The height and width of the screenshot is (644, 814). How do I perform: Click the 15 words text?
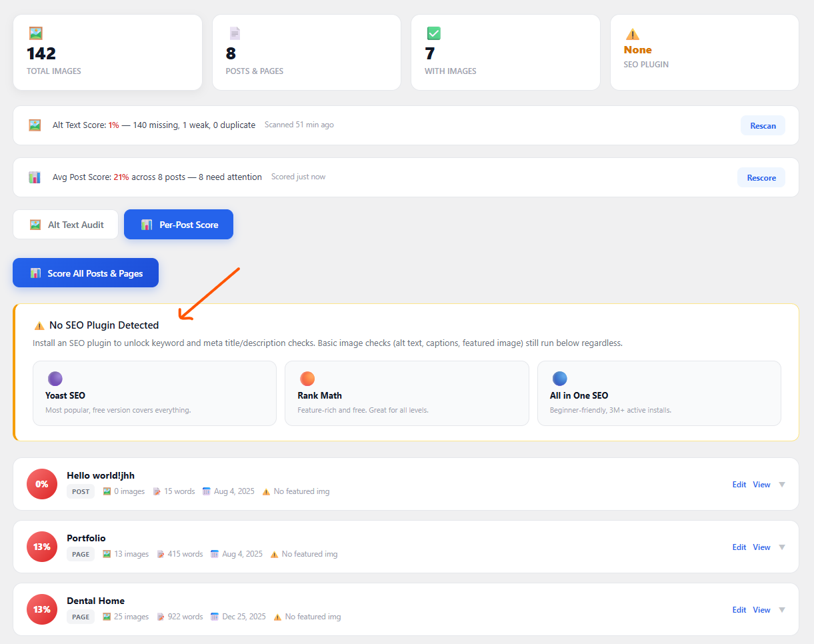pos(179,491)
